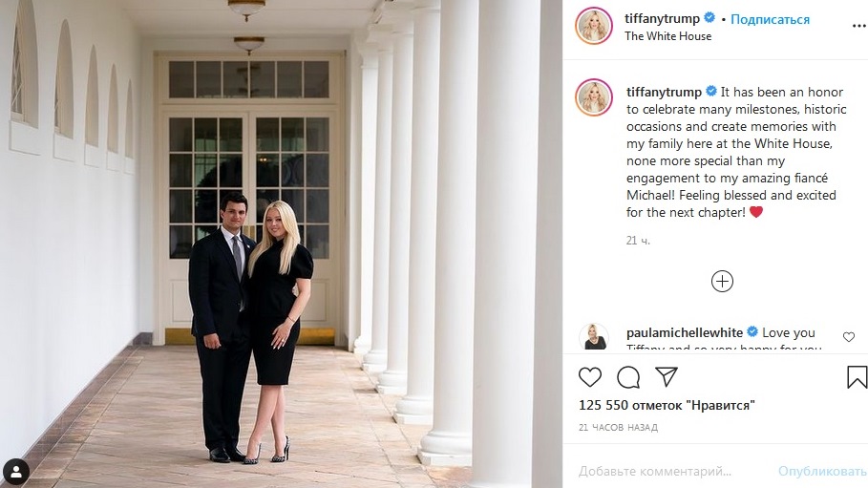Click Подписаться to follow tiffanytrump
The width and height of the screenshot is (868, 488).
pyautogui.click(x=770, y=19)
